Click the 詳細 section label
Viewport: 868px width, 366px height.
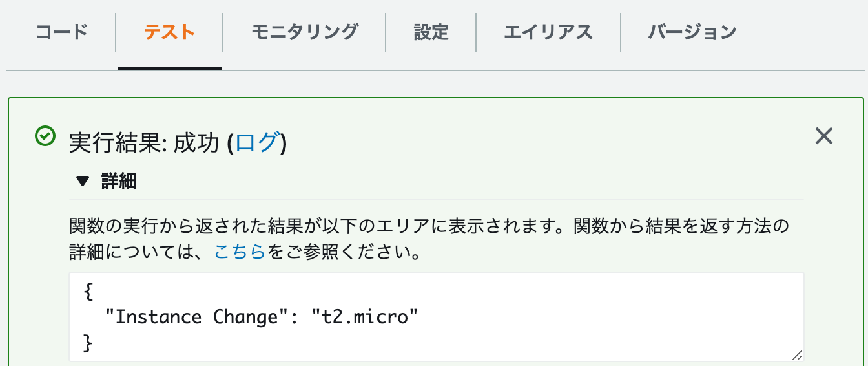pos(119,181)
